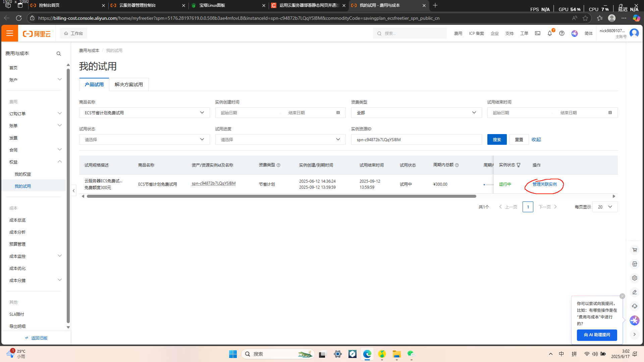Click help icon beside 周期内总额 column
644x362 pixels.
click(x=457, y=165)
